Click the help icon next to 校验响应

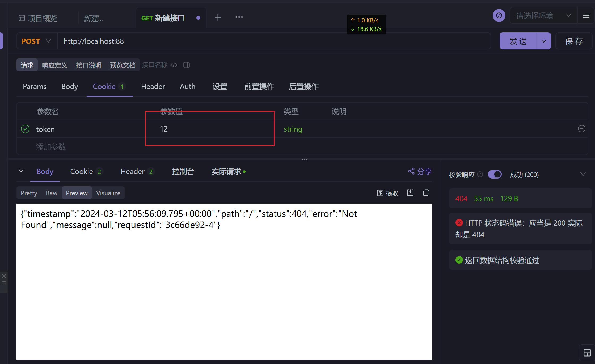(480, 174)
